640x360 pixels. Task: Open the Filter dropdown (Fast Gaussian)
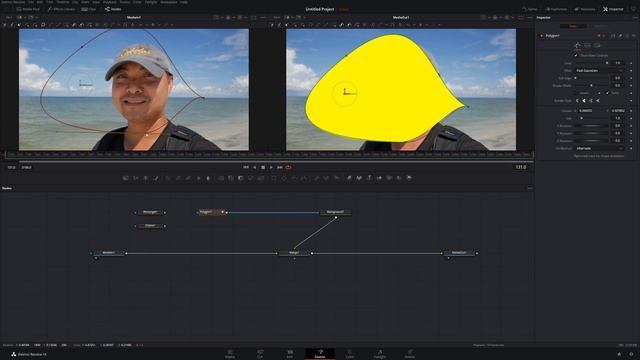pos(599,71)
